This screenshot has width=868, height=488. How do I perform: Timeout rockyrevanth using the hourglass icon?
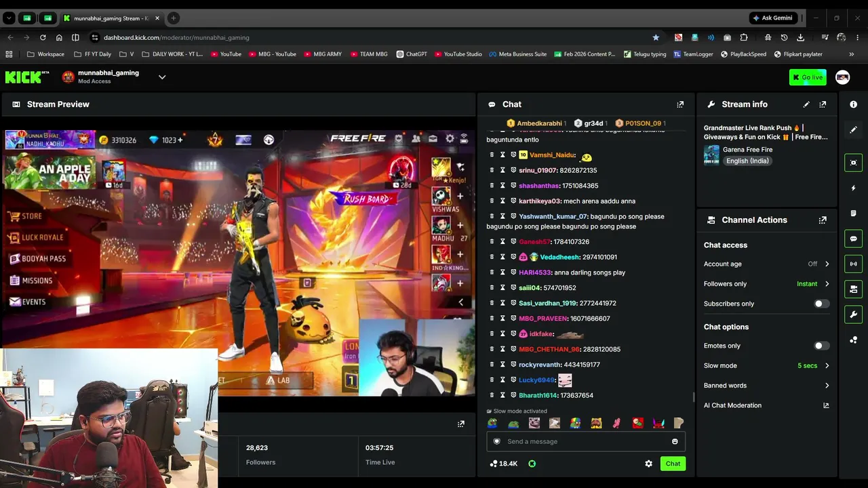[x=502, y=365]
